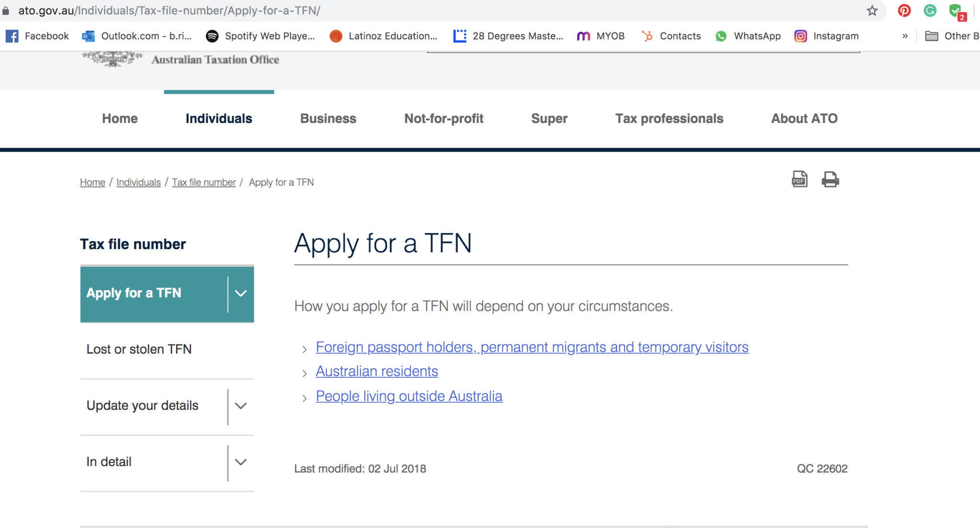Open the Facebook bookmark
This screenshot has width=980, height=528.
pyautogui.click(x=37, y=36)
